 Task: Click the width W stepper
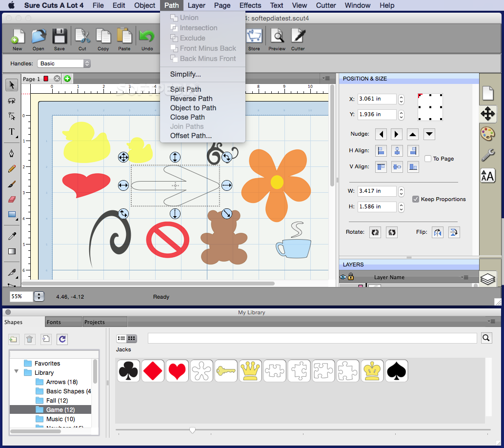click(x=401, y=191)
